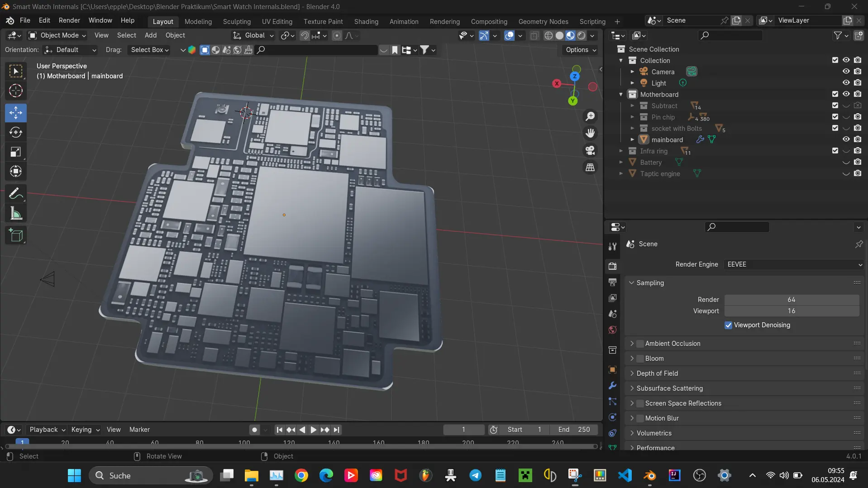Screen dimensions: 868x488
Task: Open the Options dropdown
Action: pos(581,50)
